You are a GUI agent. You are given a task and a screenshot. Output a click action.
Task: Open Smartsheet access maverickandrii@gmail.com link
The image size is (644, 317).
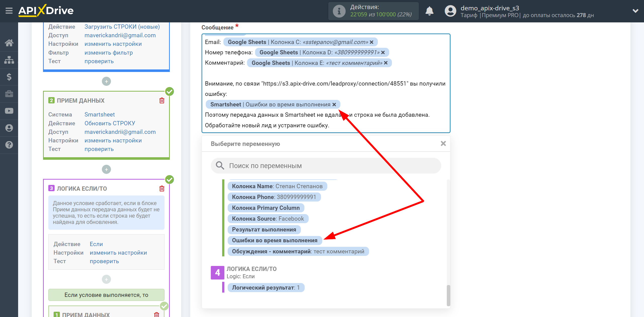coord(120,132)
